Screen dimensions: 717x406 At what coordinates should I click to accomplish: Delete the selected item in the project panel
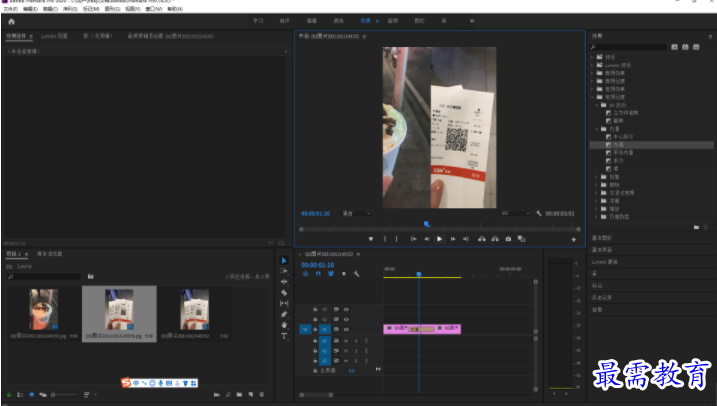point(262,395)
